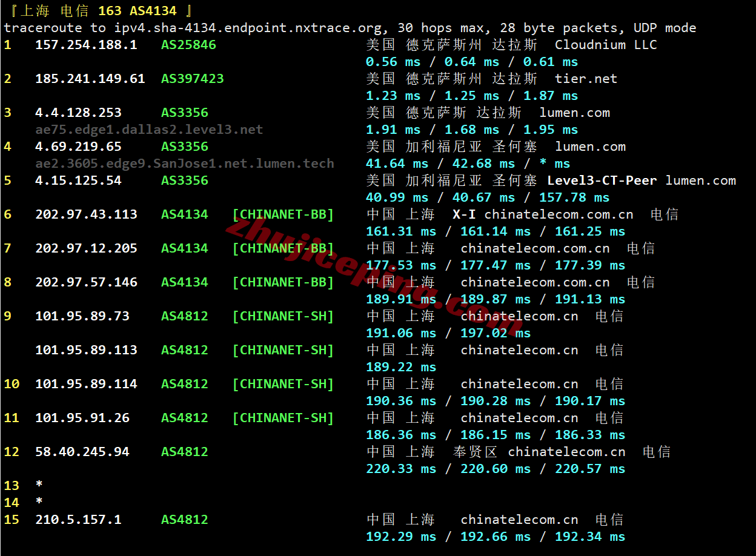This screenshot has width=756, height=556.
Task: Select the header text '上海 电信 163 AS4134'
Action: click(x=99, y=11)
